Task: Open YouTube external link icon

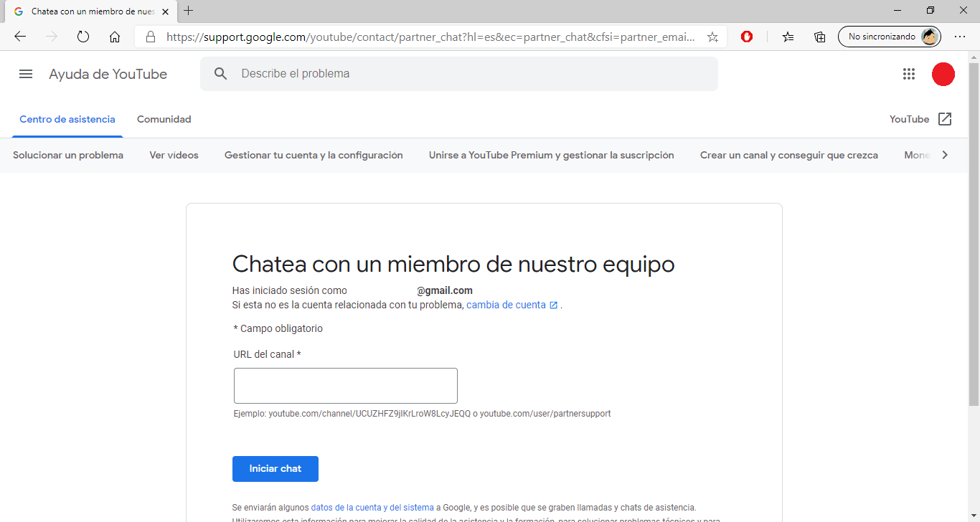Action: 945,119
